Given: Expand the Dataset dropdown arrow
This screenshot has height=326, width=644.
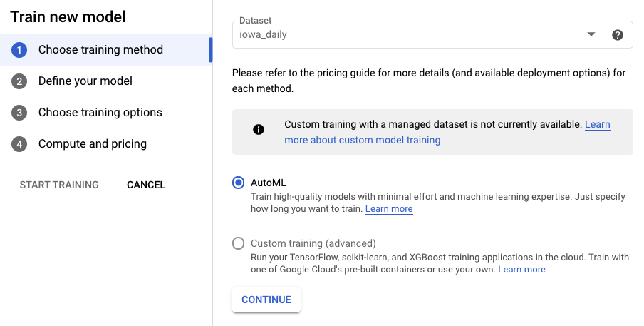Looking at the screenshot, I should [591, 34].
